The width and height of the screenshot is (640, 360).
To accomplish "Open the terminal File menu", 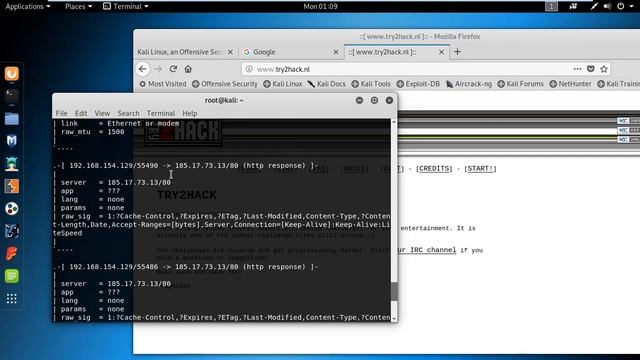I will coord(62,113).
